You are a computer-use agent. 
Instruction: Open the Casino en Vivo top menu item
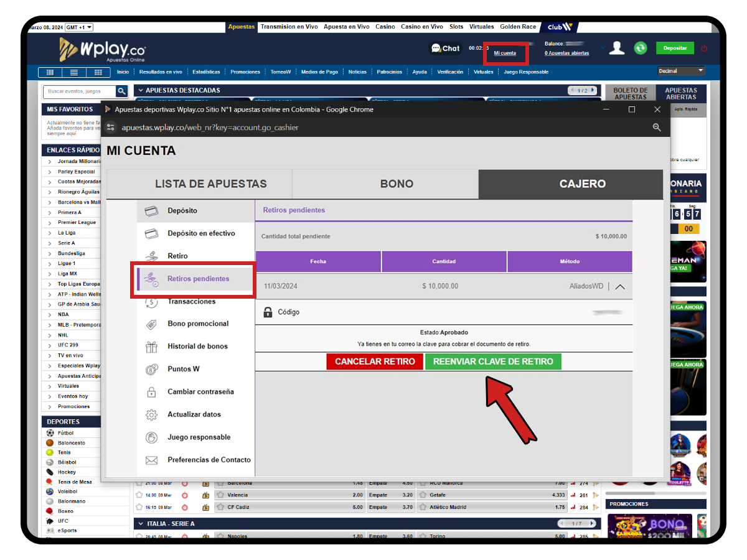[422, 27]
